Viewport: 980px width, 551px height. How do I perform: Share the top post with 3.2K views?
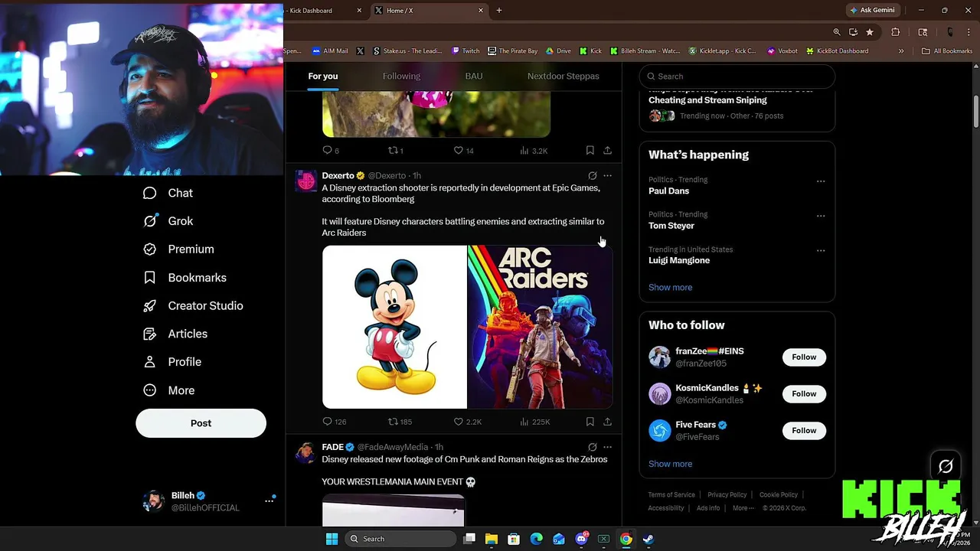click(607, 151)
